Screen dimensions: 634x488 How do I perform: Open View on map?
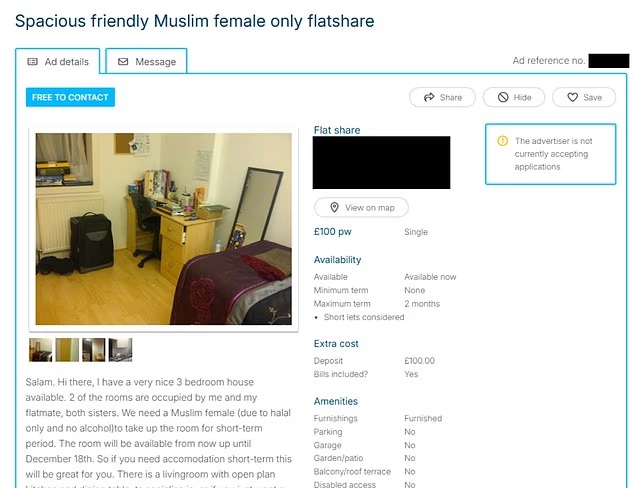pos(361,207)
